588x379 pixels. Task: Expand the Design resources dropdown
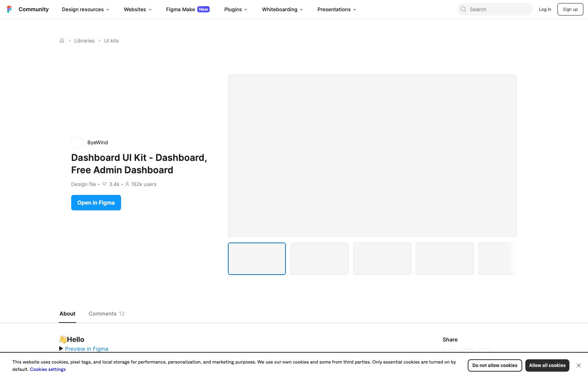click(85, 9)
